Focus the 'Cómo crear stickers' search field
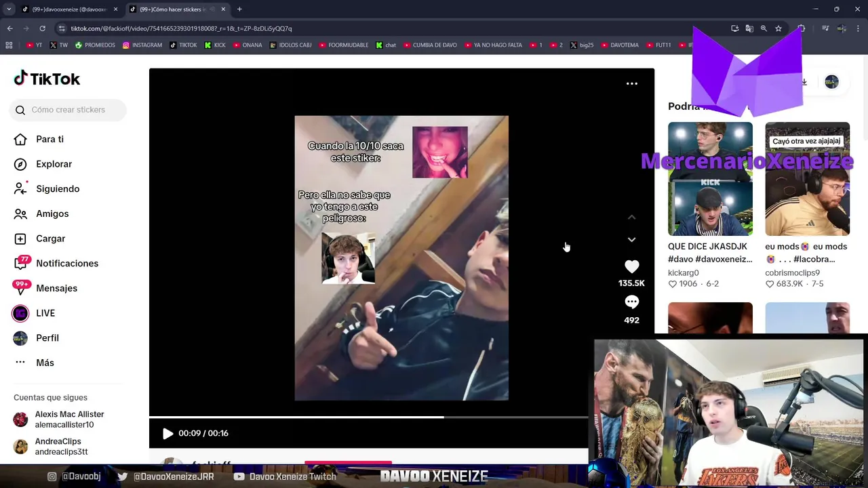Image resolution: width=868 pixels, height=488 pixels. 68,110
